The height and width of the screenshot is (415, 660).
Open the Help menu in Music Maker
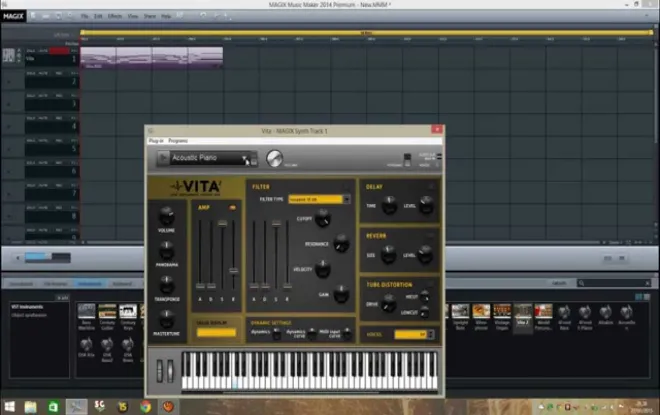(x=166, y=16)
